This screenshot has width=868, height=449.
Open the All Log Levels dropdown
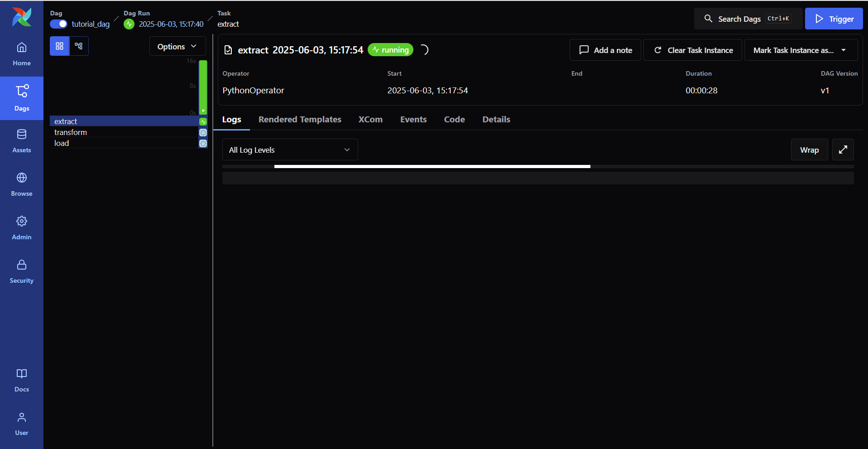click(x=290, y=150)
